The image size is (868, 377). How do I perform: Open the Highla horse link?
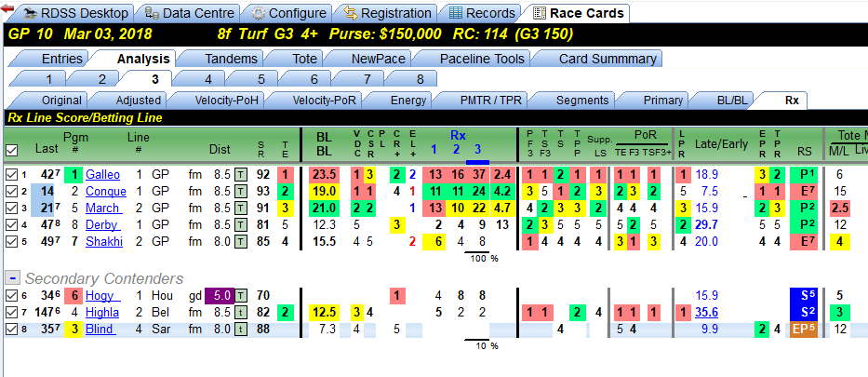pos(103,312)
